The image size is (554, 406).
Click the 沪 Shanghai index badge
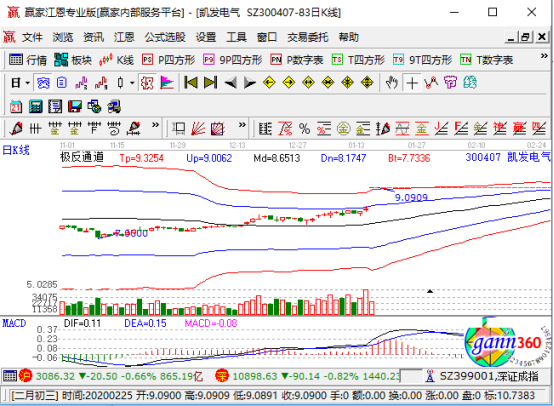(x=25, y=376)
